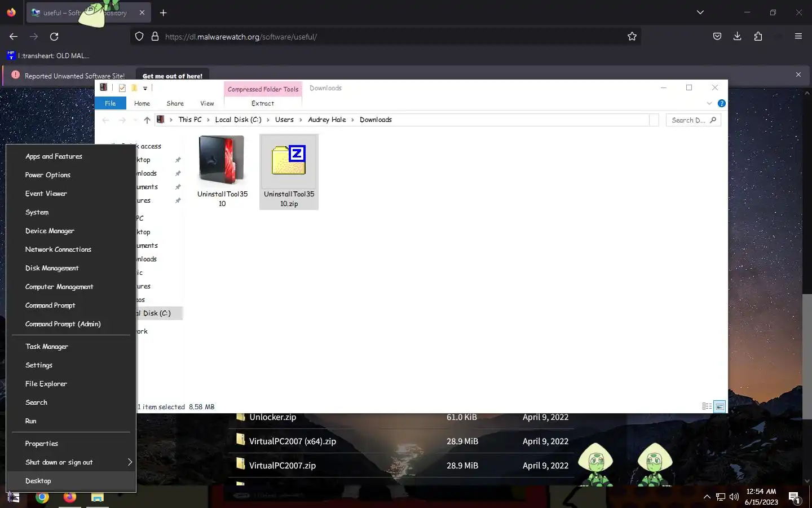This screenshot has height=508, width=812.
Task: Click the Firefox back arrow button
Action: click(14, 37)
